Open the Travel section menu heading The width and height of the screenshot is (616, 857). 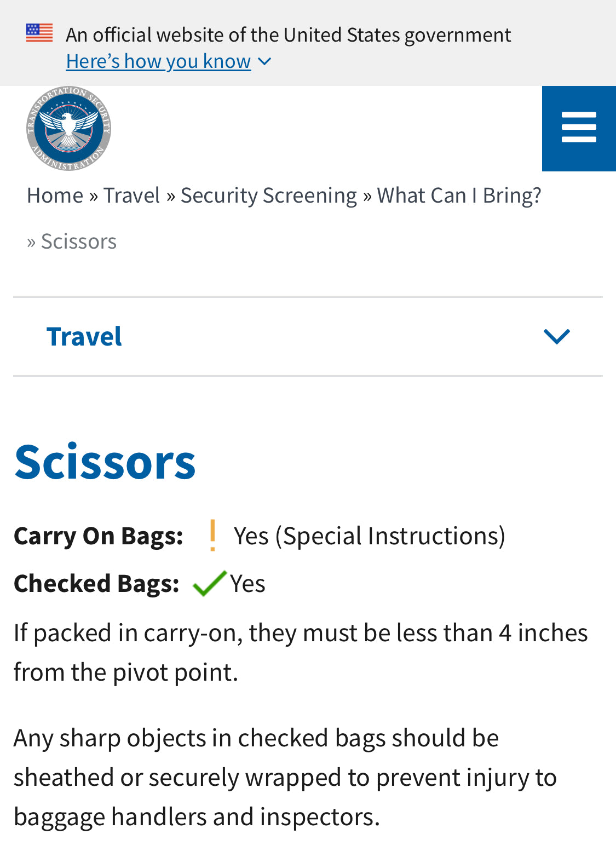click(84, 336)
